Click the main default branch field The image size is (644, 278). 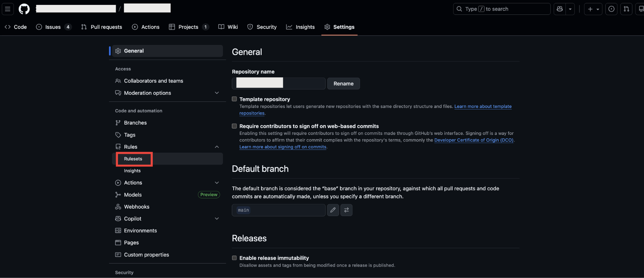278,210
